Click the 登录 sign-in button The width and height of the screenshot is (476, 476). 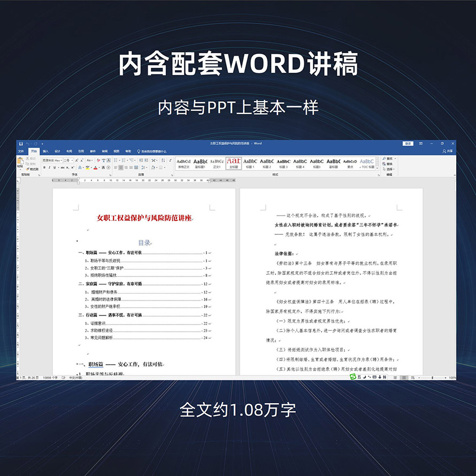tap(408, 143)
